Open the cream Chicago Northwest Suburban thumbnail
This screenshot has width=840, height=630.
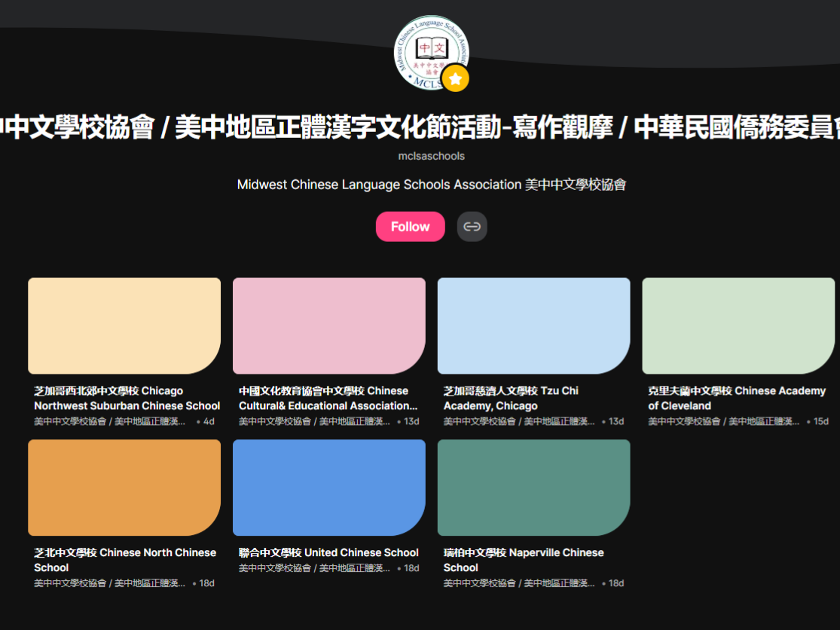(x=124, y=326)
